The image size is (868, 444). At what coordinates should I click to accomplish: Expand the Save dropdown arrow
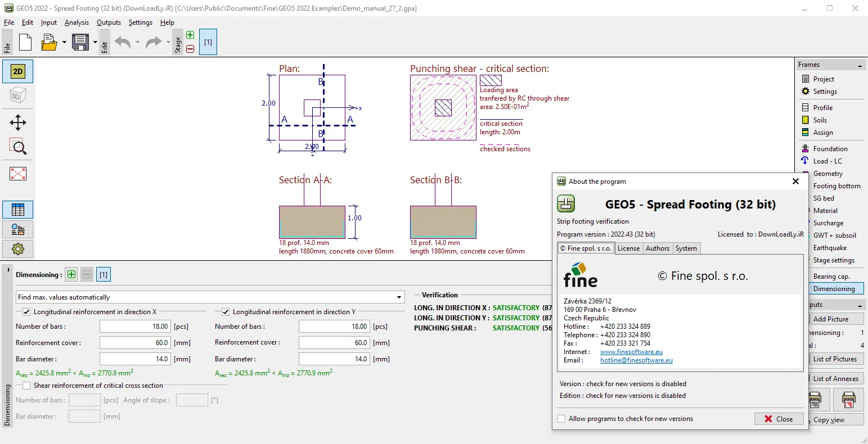click(x=95, y=42)
